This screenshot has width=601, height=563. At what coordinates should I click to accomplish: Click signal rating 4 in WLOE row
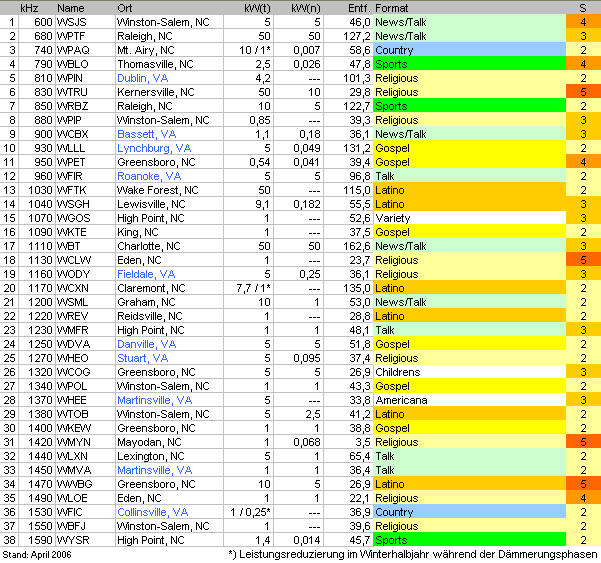(x=583, y=498)
